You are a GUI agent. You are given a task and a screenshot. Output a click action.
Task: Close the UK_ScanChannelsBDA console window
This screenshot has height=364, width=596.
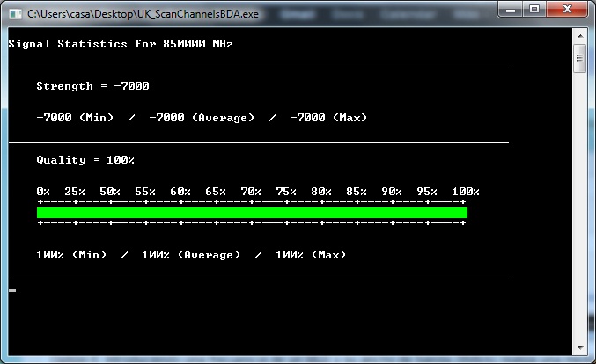click(567, 10)
